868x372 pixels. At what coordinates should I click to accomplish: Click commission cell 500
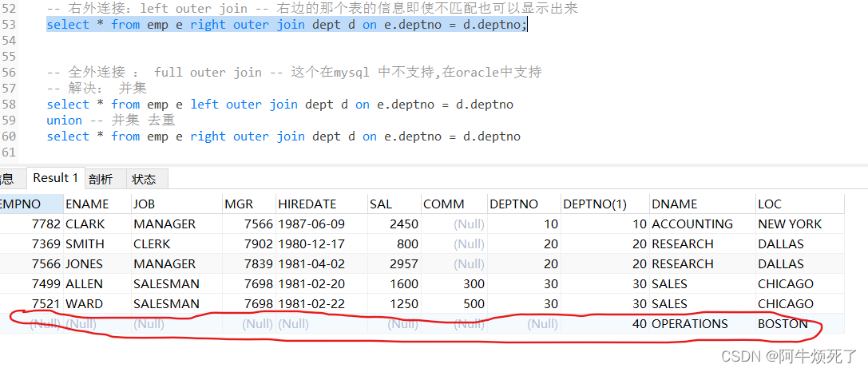pos(454,303)
